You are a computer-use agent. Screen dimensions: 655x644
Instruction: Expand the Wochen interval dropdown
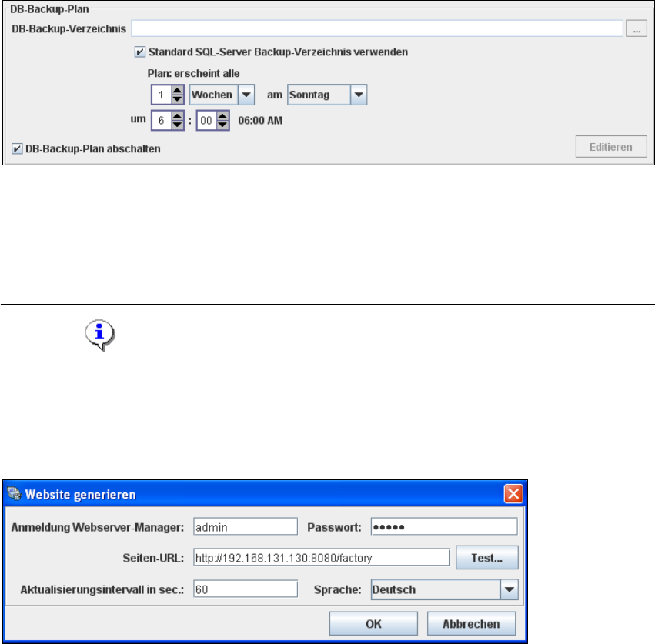(x=246, y=95)
